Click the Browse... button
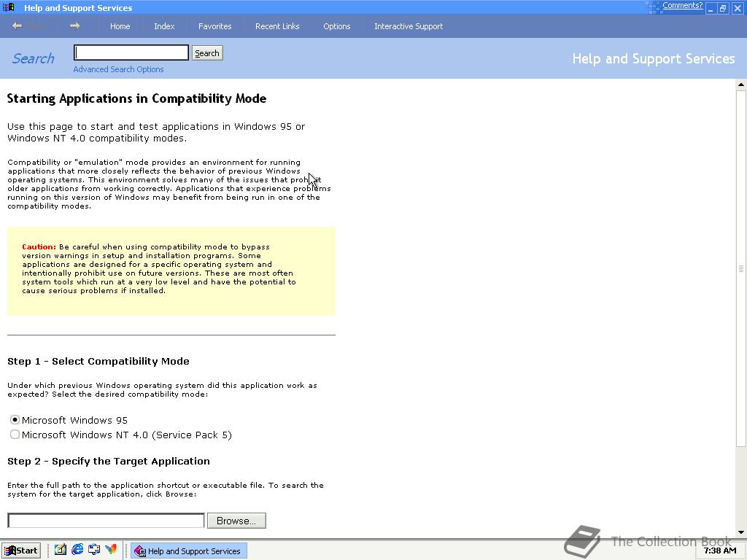The image size is (747, 560). click(x=236, y=521)
